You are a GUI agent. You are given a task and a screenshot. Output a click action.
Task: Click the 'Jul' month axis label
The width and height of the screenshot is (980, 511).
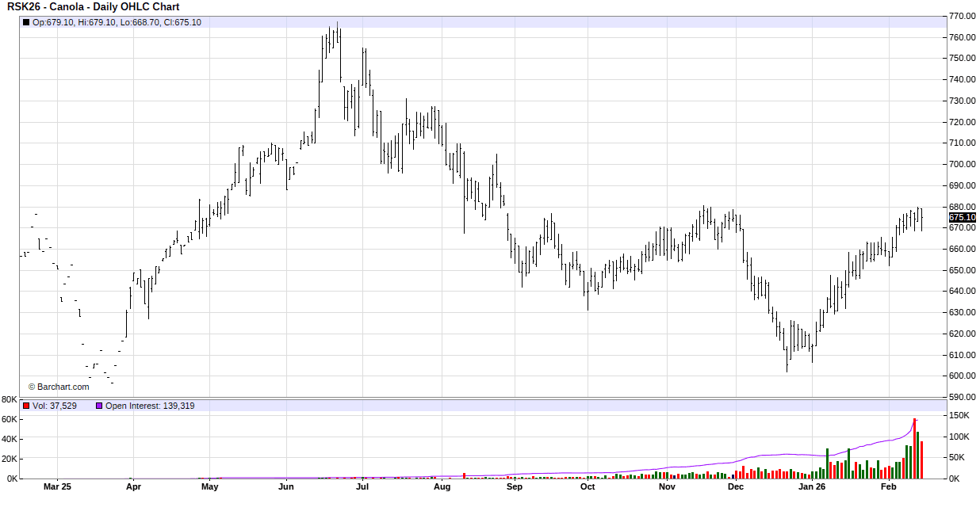362,487
